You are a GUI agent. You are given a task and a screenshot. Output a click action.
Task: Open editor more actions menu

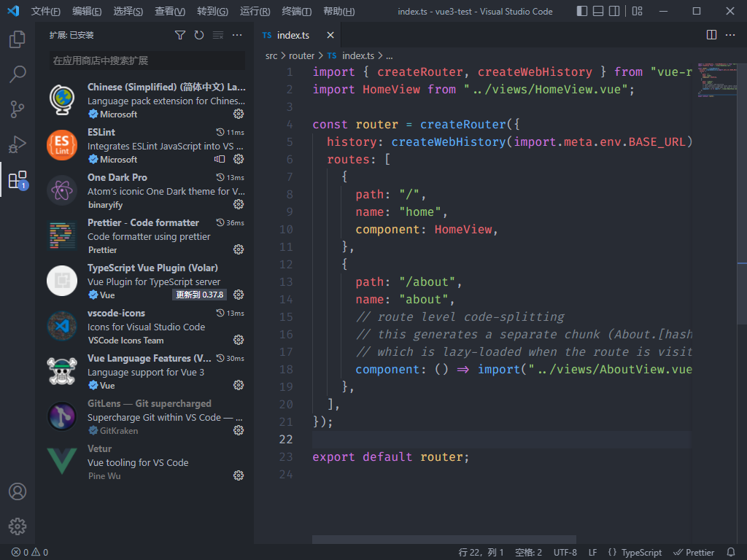(730, 35)
